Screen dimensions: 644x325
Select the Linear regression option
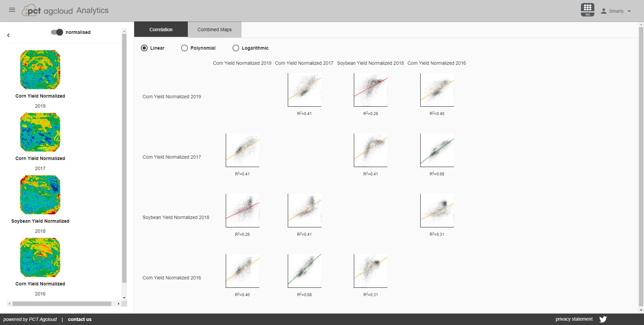[x=144, y=48]
